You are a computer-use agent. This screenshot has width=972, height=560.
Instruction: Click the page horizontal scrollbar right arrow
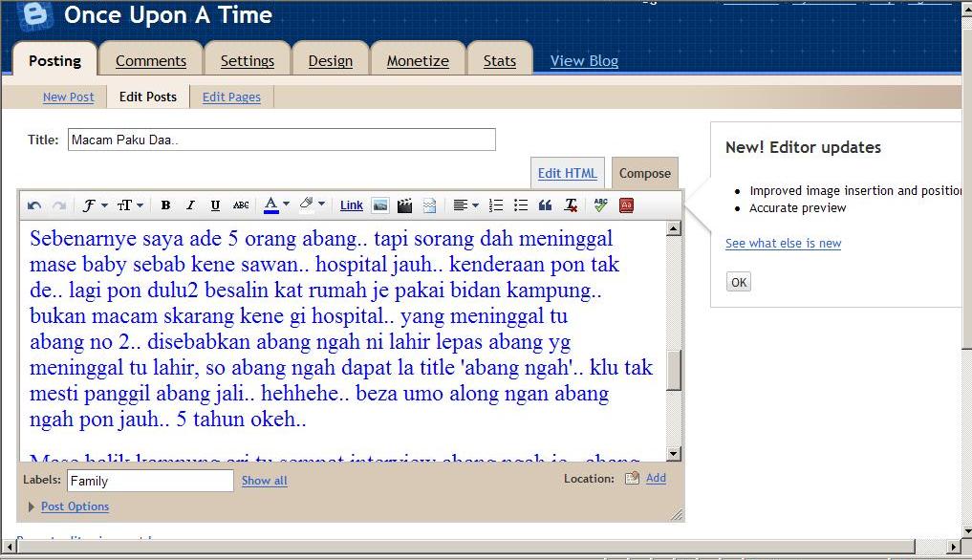[x=955, y=547]
